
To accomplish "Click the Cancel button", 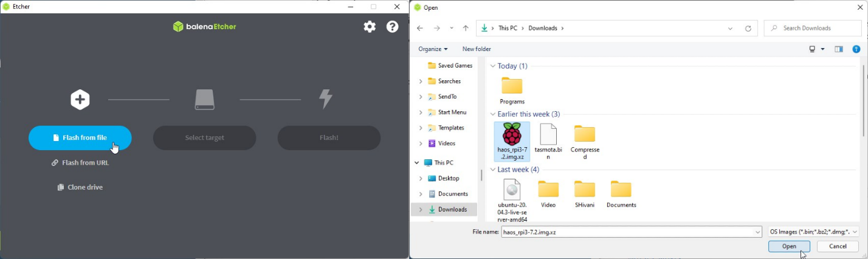I will pyautogui.click(x=838, y=246).
